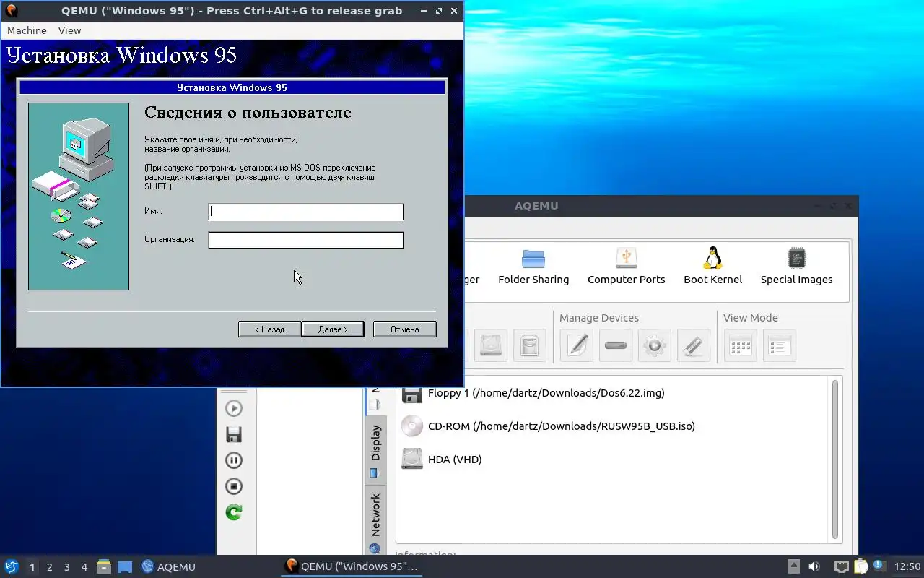This screenshot has height=578, width=924.
Task: Pause the virtual machine
Action: coord(234,460)
